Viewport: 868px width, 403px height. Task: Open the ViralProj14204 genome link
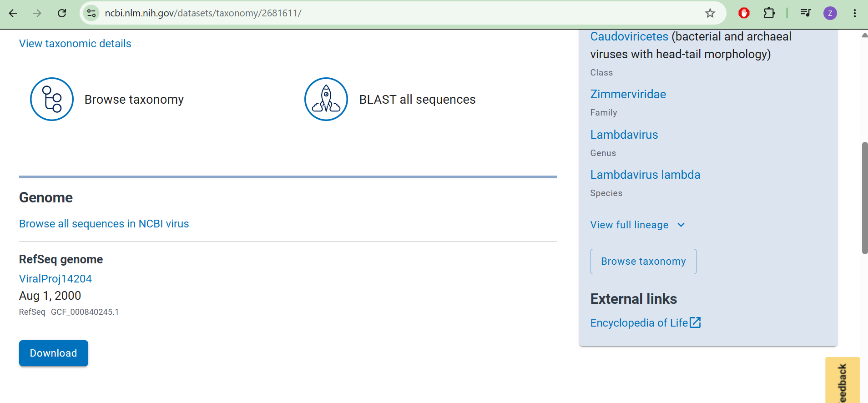(56, 279)
